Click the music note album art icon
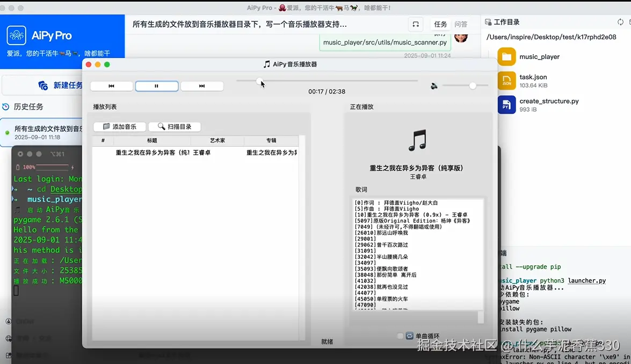Image resolution: width=631 pixels, height=364 pixels. coord(417,140)
